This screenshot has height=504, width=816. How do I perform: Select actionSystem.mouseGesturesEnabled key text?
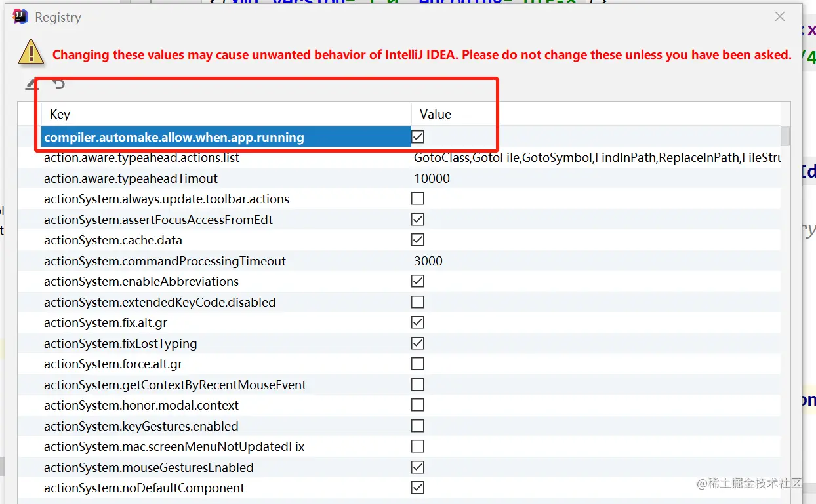pyautogui.click(x=148, y=467)
